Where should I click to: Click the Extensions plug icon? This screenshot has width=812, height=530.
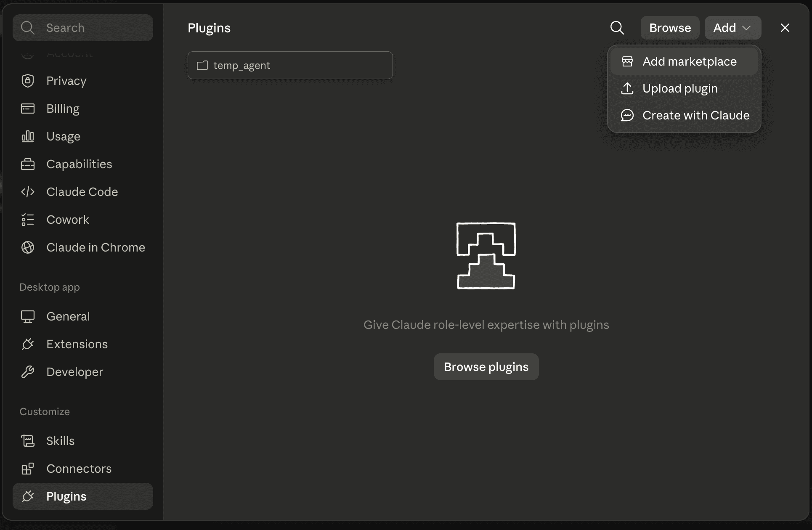click(x=28, y=344)
